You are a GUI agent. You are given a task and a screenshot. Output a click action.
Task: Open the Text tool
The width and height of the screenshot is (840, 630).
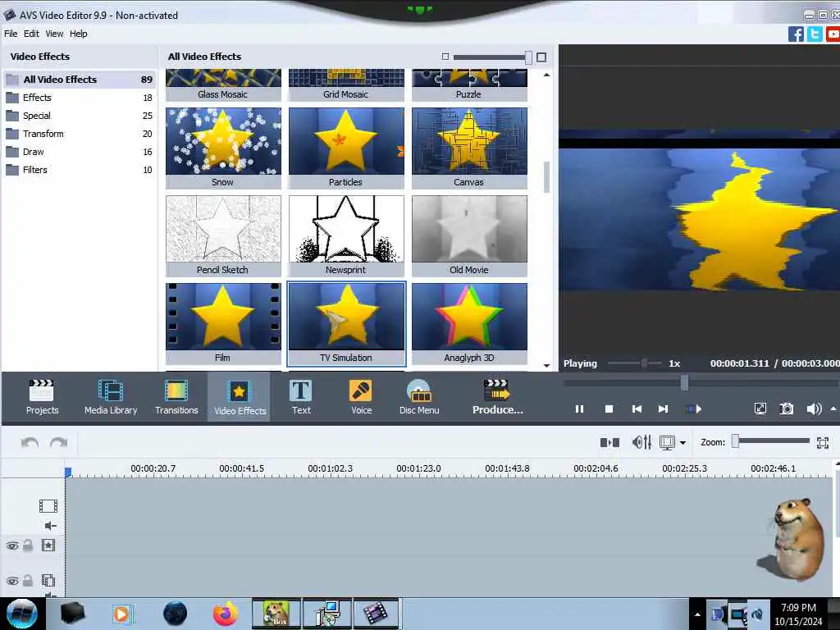tap(301, 397)
